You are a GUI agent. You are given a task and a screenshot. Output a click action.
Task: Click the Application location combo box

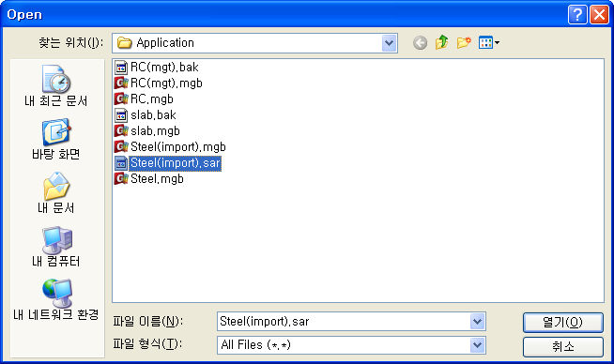[255, 43]
